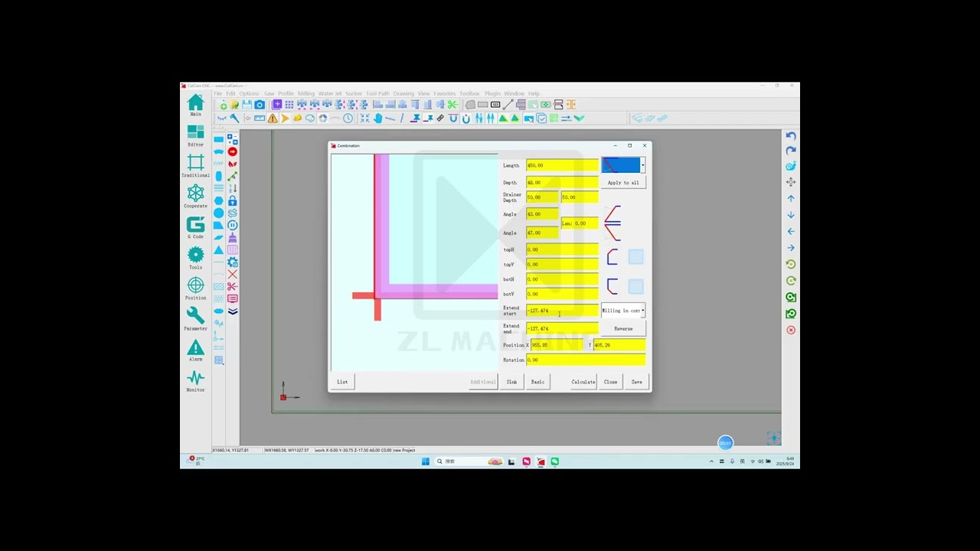Open the Cooperate mode icon
Viewport: 980px width, 551px height.
(x=195, y=193)
